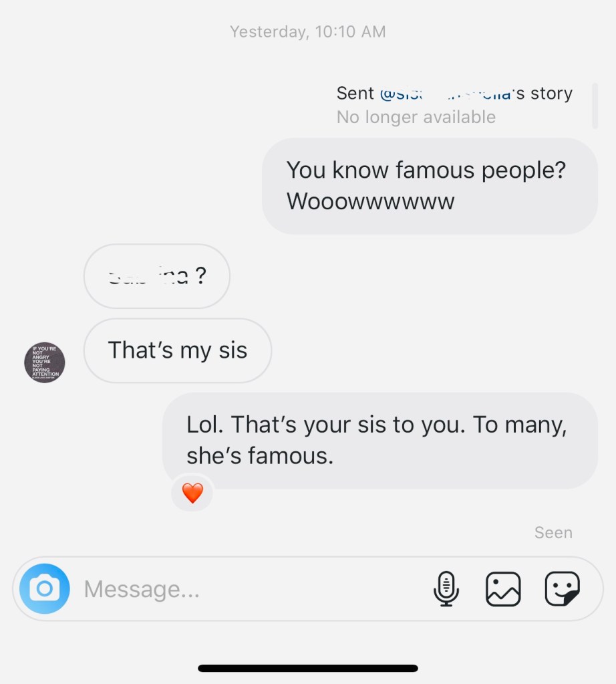The width and height of the screenshot is (616, 684).
Task: Open the sender's profile avatar
Action: click(45, 362)
